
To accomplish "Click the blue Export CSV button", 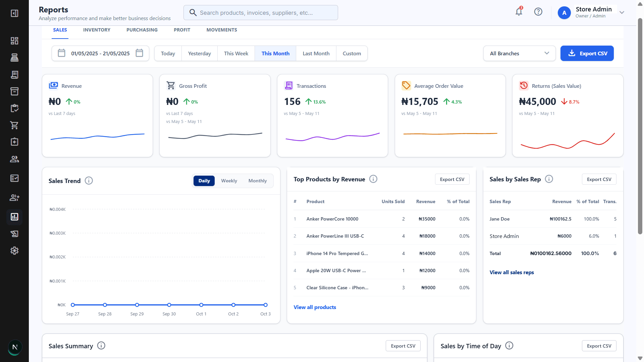I will pyautogui.click(x=587, y=53).
